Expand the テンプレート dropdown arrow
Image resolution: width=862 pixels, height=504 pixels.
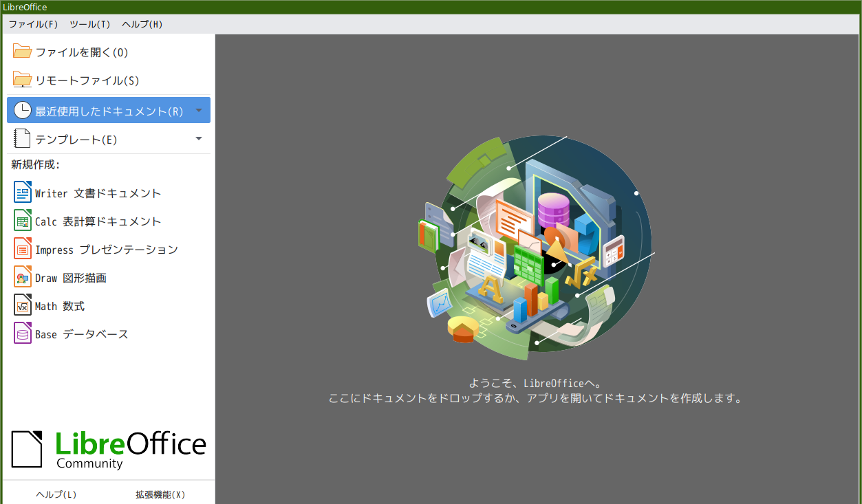[199, 139]
